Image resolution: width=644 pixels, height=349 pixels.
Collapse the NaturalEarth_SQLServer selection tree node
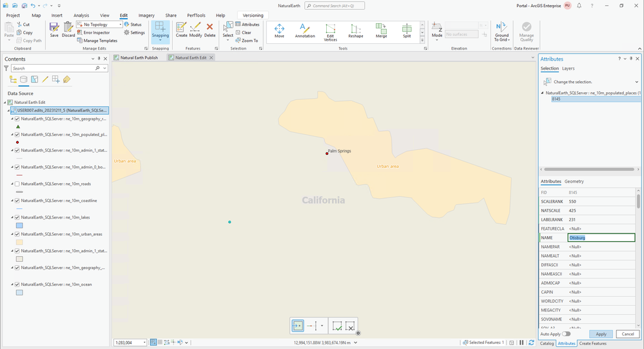coord(543,93)
